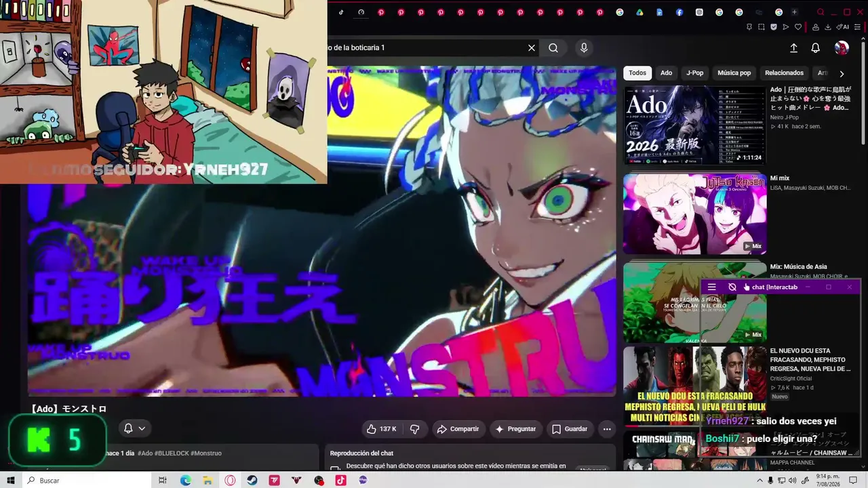Screen dimensions: 868x488
Task: Click the Preguntar button
Action: click(516, 429)
